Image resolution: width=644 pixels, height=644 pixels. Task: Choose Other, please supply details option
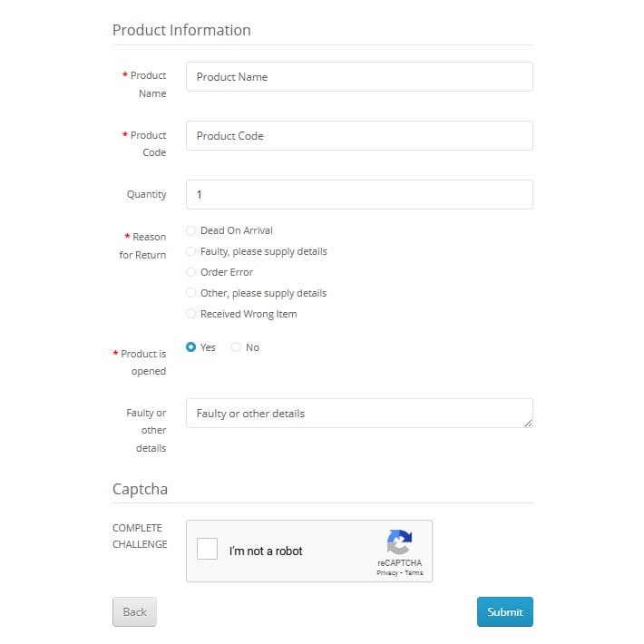190,293
